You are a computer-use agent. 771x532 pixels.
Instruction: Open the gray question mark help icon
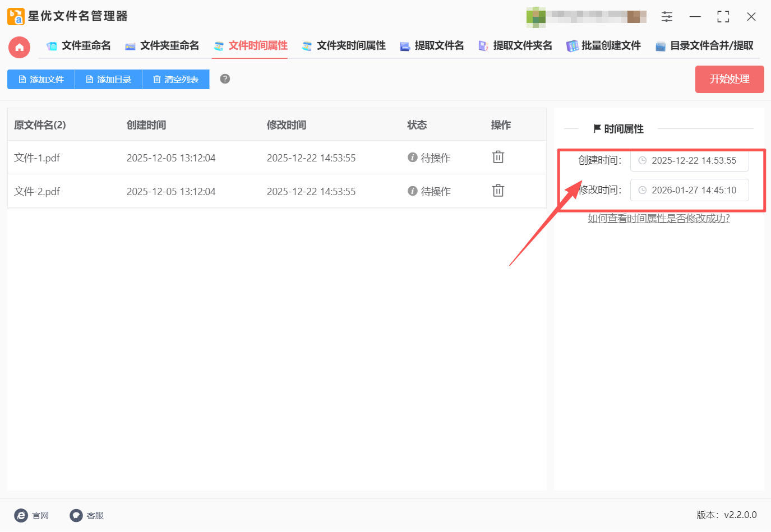[x=225, y=79]
